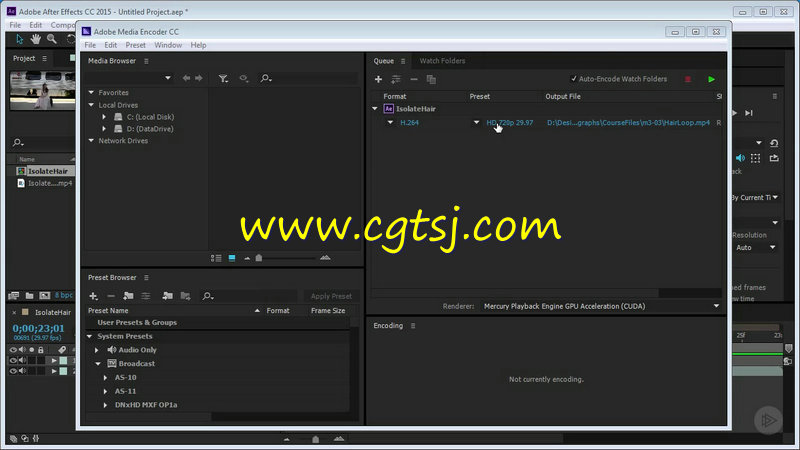Click the import presets icon

pos(167,296)
